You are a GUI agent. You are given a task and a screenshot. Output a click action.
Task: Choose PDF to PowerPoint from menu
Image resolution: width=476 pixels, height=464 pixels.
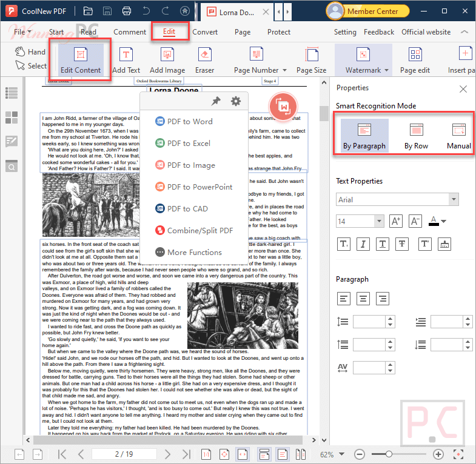(x=194, y=187)
